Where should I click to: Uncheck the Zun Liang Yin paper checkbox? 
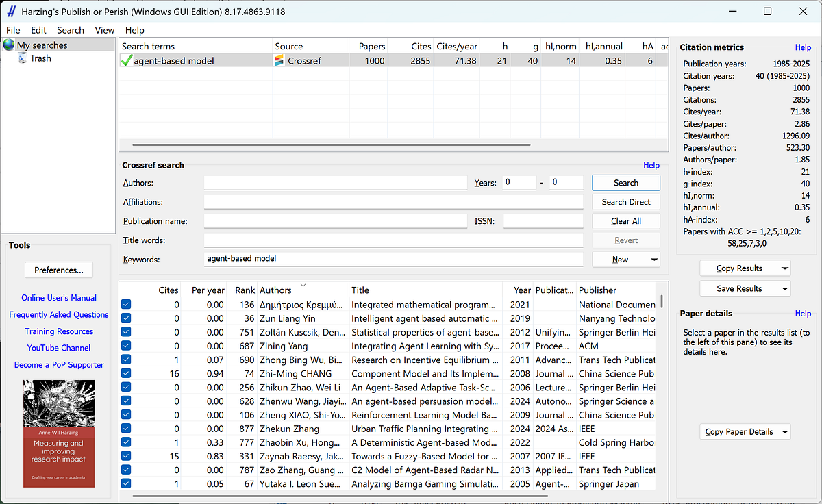[126, 319]
